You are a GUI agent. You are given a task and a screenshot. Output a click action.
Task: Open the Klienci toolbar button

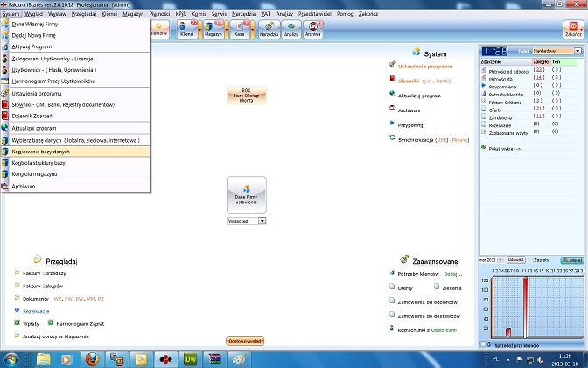[x=187, y=30]
